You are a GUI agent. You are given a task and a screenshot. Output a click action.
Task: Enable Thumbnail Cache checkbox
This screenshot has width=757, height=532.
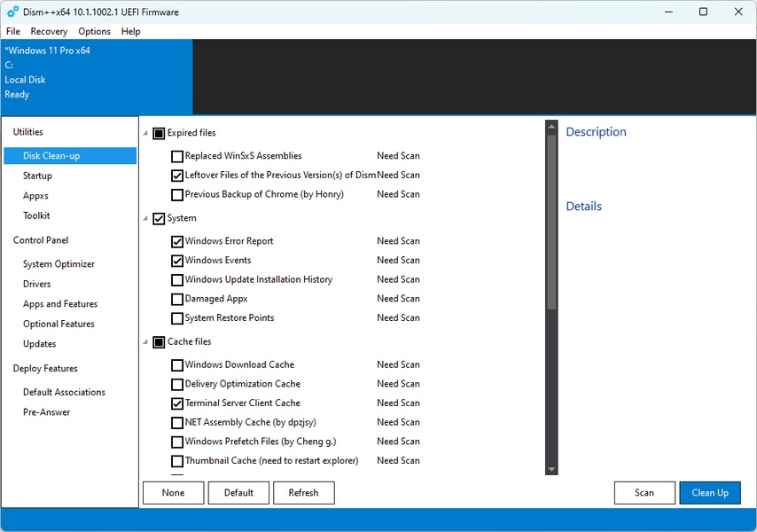click(x=177, y=461)
